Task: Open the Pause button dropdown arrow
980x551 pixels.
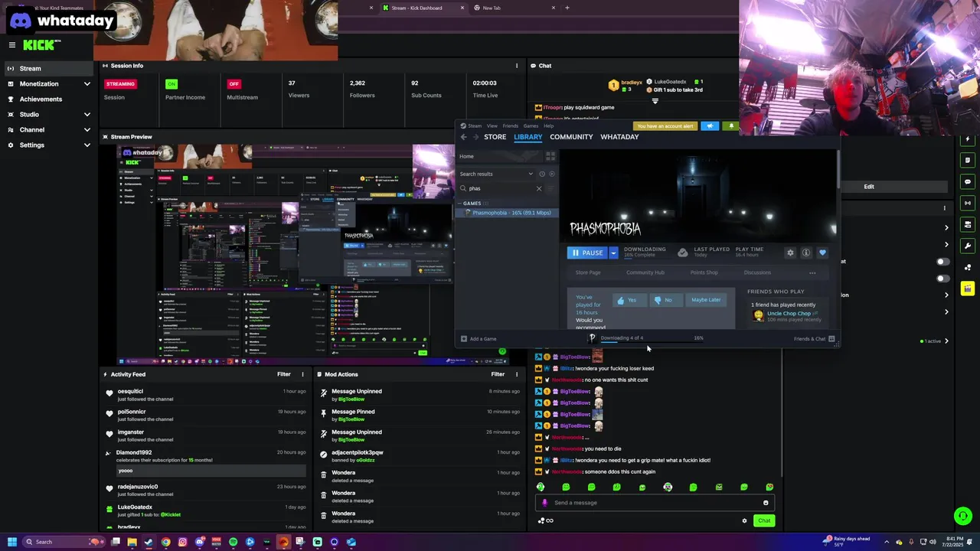Action: 613,253
